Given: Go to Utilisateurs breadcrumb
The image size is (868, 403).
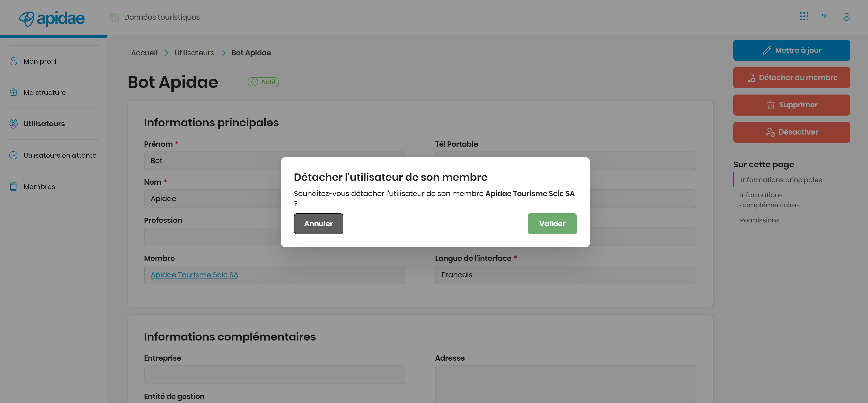Looking at the screenshot, I should click(194, 53).
